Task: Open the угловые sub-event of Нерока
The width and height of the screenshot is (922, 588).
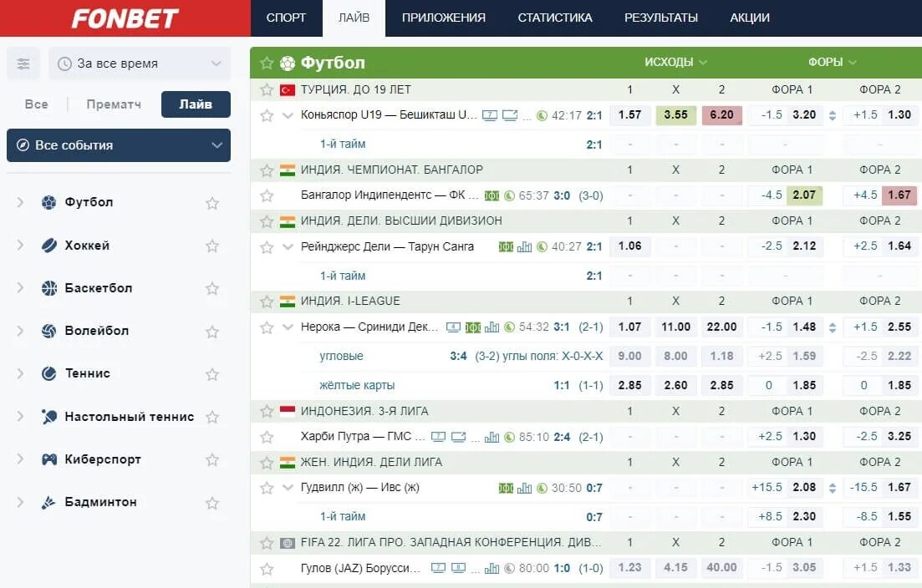Action: 341,356
